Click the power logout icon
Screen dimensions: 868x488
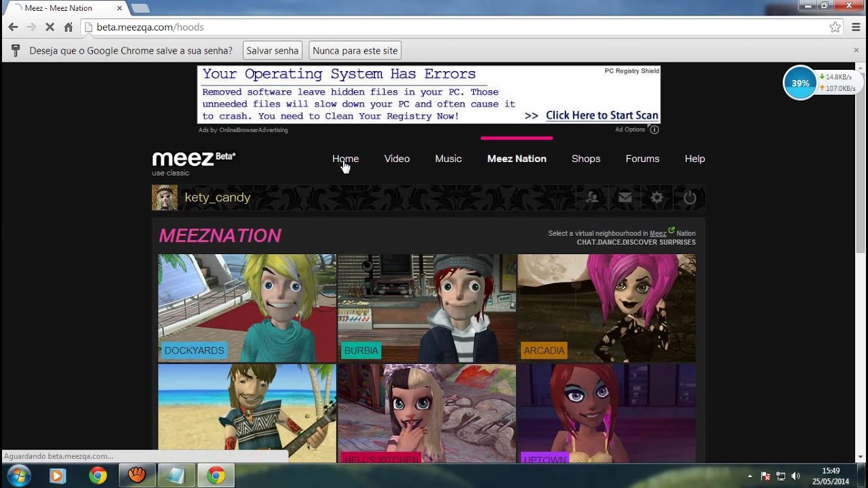click(x=690, y=197)
